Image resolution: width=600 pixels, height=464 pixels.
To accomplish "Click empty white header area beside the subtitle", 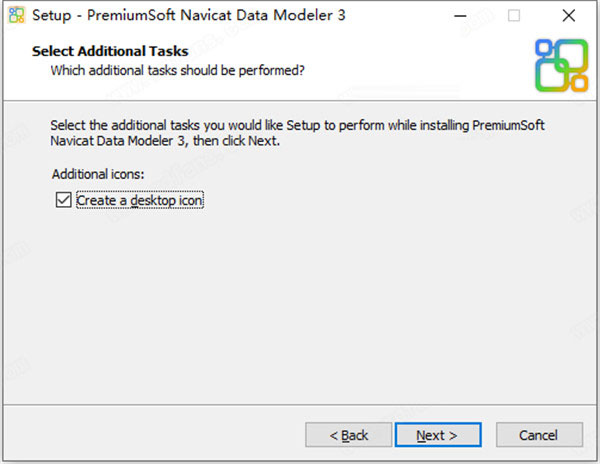I will click(x=420, y=71).
